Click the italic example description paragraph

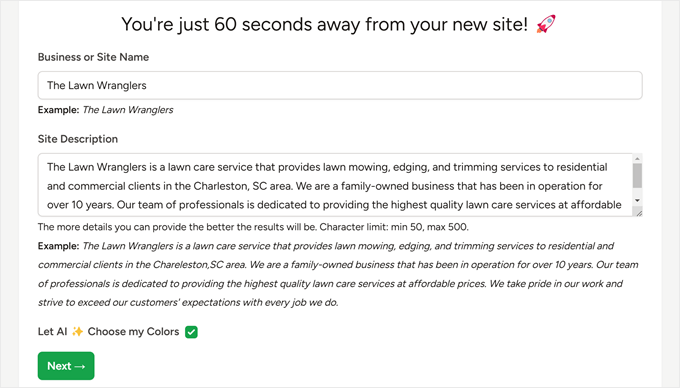click(x=338, y=274)
